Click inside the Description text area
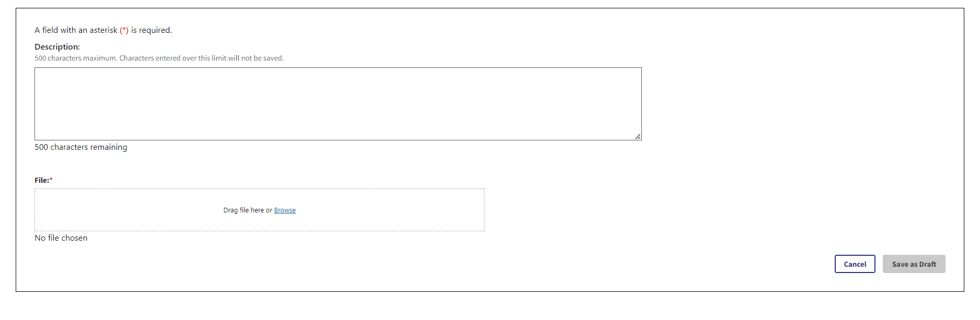The height and width of the screenshot is (320, 980). click(x=338, y=103)
